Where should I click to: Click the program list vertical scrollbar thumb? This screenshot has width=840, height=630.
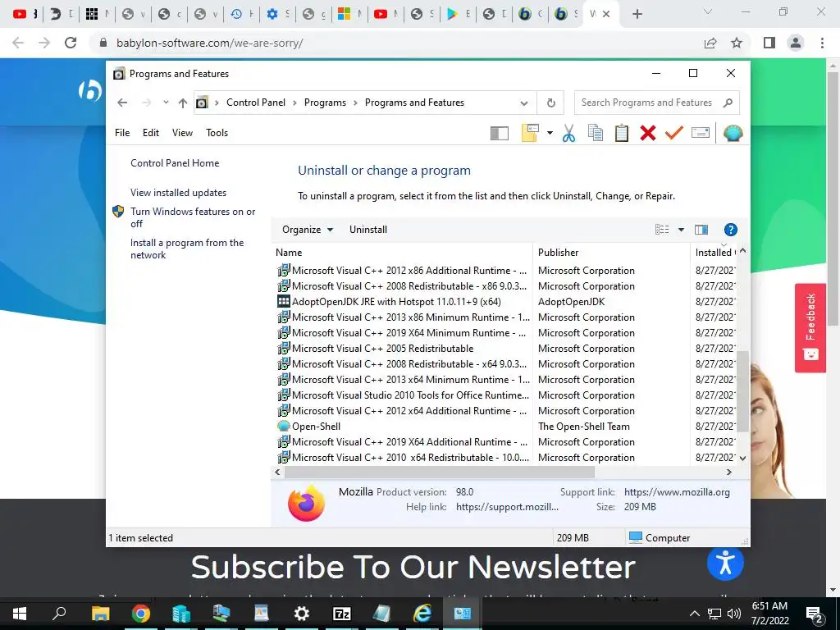pos(742,391)
